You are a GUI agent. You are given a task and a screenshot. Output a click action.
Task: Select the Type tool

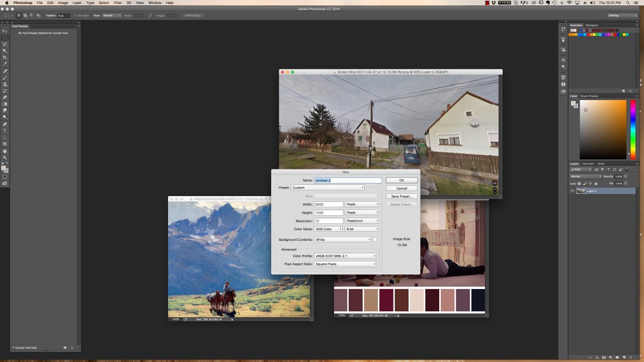click(5, 131)
